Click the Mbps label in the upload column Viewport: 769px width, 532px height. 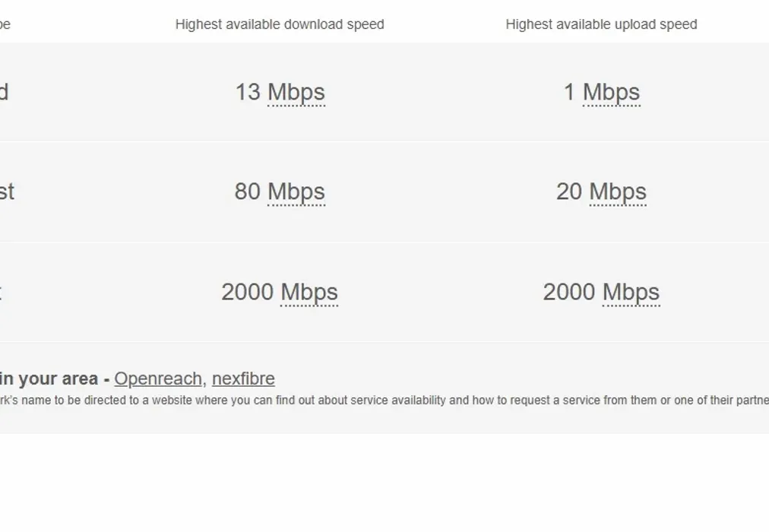point(610,92)
